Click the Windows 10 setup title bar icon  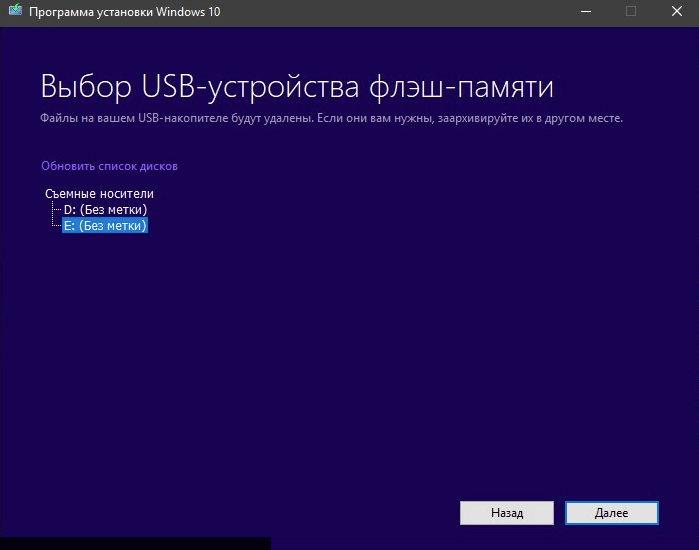pos(15,11)
